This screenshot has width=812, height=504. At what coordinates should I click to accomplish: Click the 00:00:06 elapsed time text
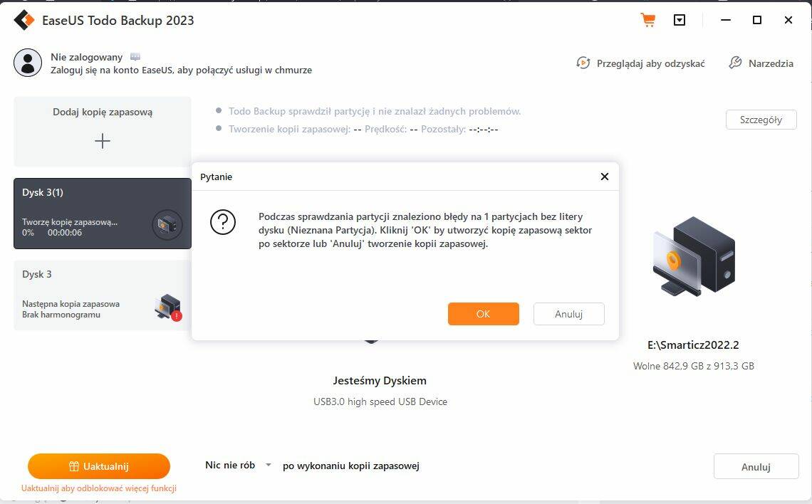coord(65,232)
